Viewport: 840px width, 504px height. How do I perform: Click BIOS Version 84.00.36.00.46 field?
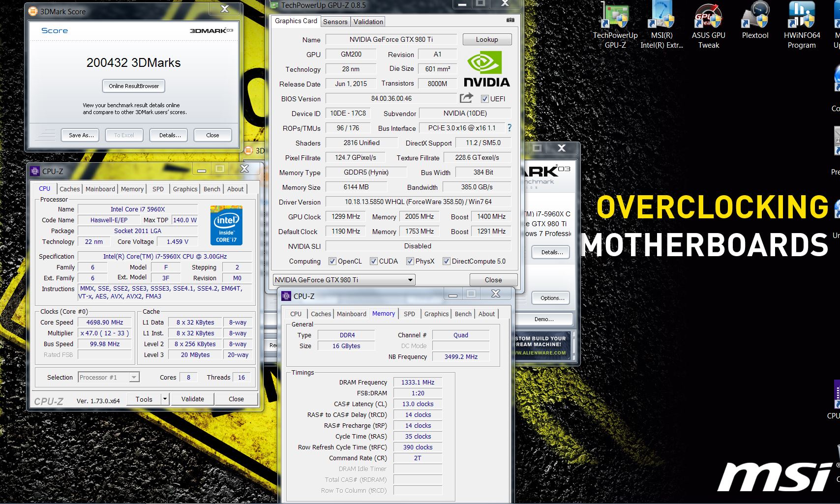click(391, 98)
